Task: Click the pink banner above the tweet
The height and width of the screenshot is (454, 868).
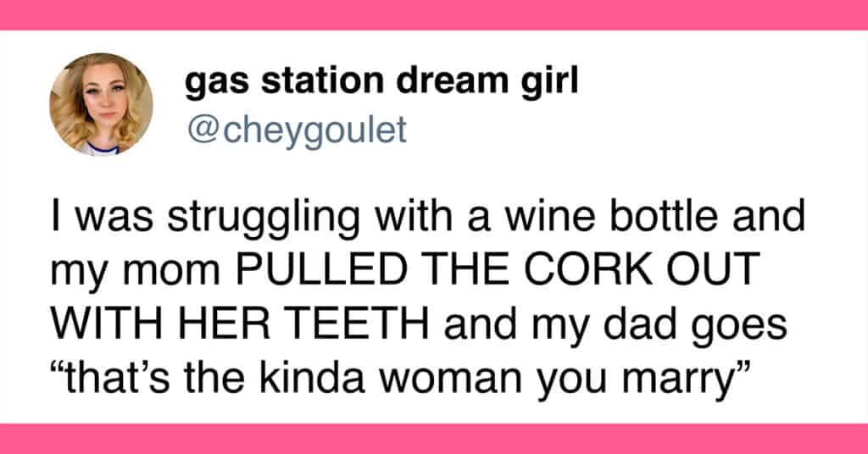Action: pos(434,15)
